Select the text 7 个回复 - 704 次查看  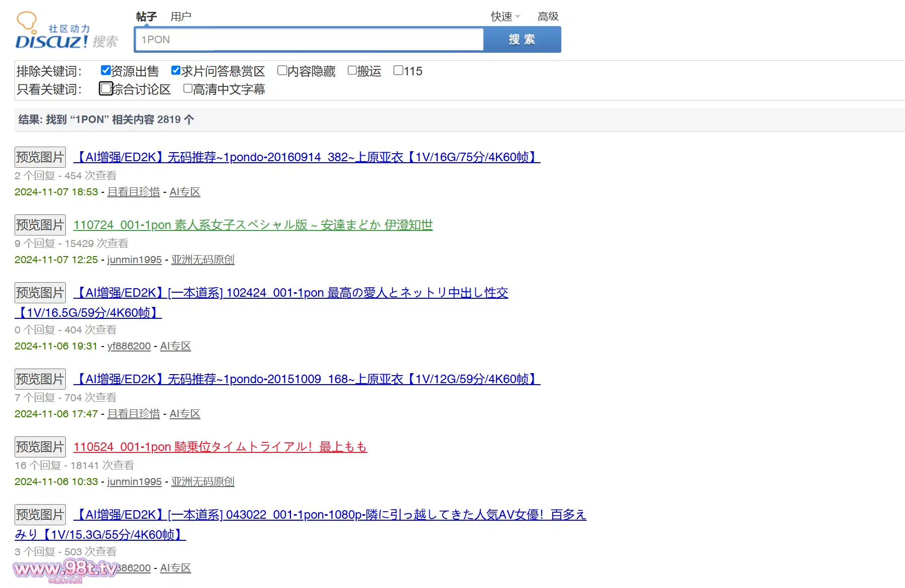click(65, 397)
